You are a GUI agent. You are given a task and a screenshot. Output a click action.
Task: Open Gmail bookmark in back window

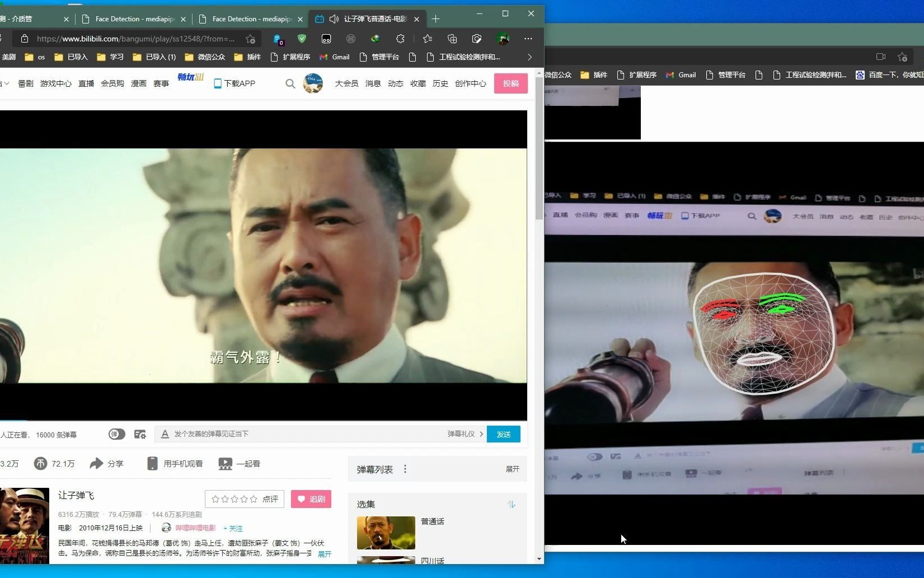point(681,75)
